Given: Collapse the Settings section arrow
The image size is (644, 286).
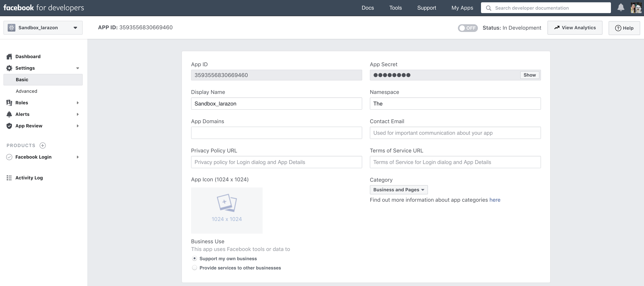Looking at the screenshot, I should 77,68.
